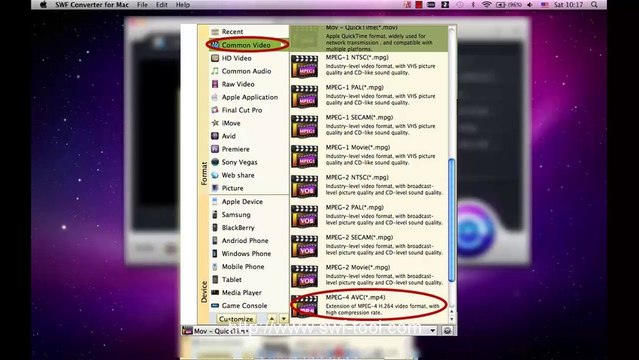
Task: Pick MPEG-1 Movie clapperboard thumbnail
Action: [304, 156]
